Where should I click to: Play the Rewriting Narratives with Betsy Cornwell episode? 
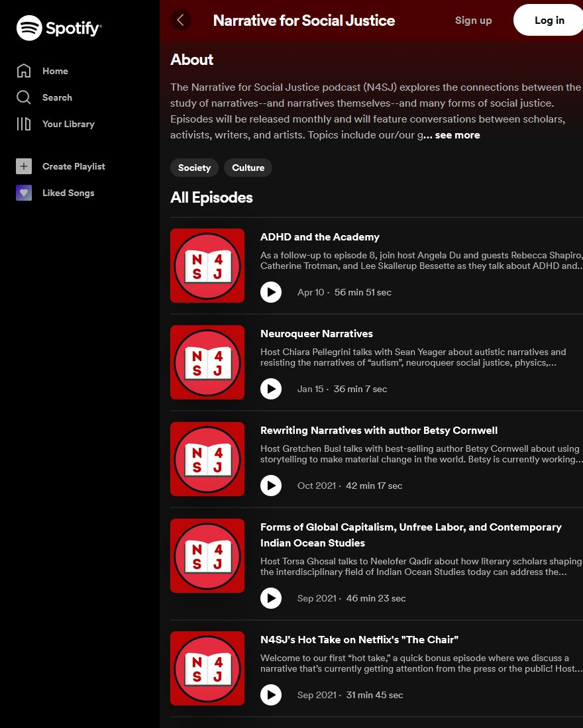point(271,486)
